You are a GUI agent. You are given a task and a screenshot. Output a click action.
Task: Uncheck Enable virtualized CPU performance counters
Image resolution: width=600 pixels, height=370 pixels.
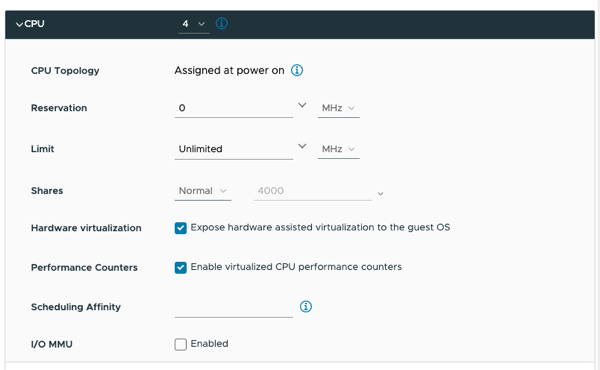[181, 268]
